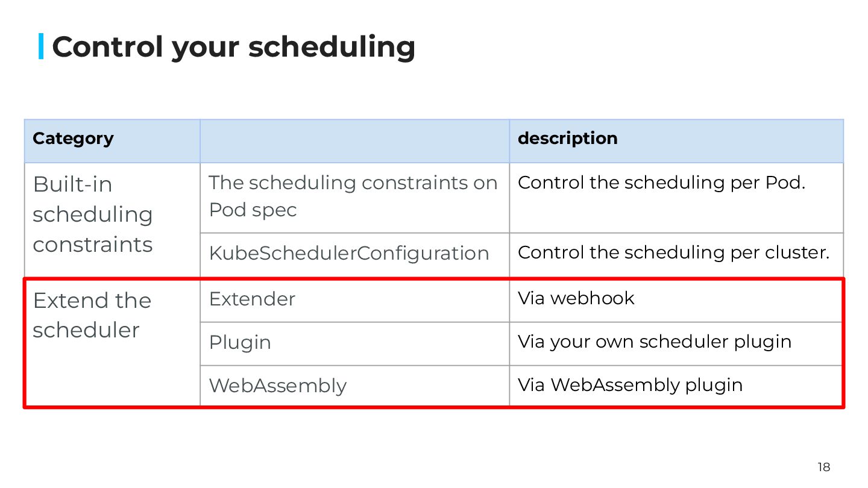Image resolution: width=868 pixels, height=488 pixels.
Task: Click 'Via WebAssembly plugin' description cell
Action: [x=630, y=385]
